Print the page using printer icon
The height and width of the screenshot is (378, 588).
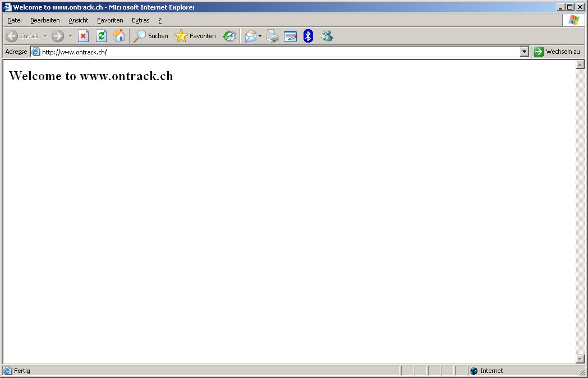(x=273, y=36)
